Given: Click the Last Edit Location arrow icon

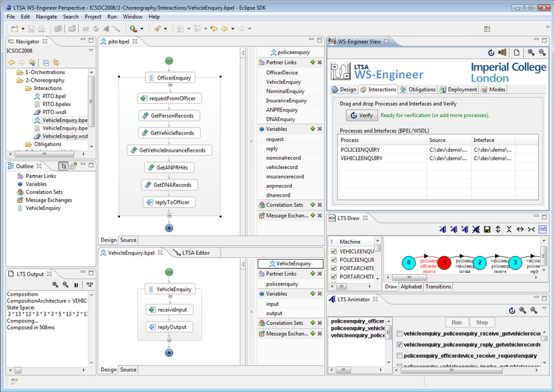Looking at the screenshot, I should pos(214,29).
